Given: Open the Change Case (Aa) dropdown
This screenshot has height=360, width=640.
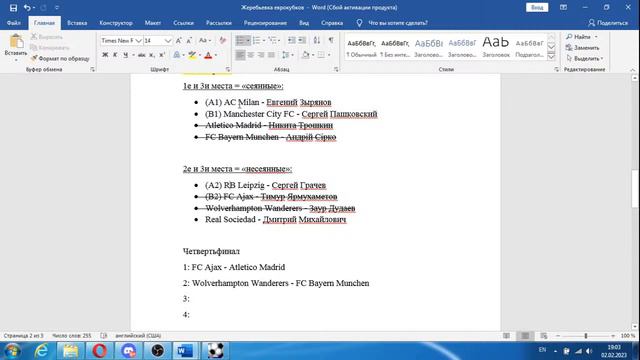Looking at the screenshot, I should coord(204,40).
